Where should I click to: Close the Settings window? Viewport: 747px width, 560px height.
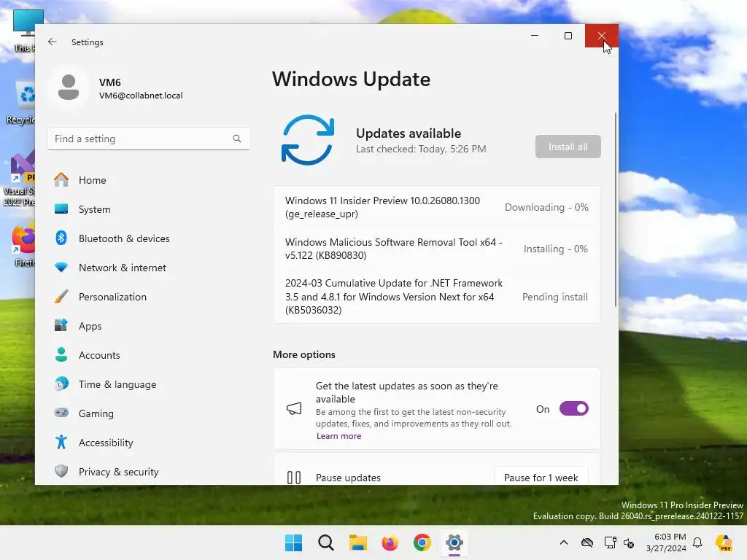tap(602, 36)
